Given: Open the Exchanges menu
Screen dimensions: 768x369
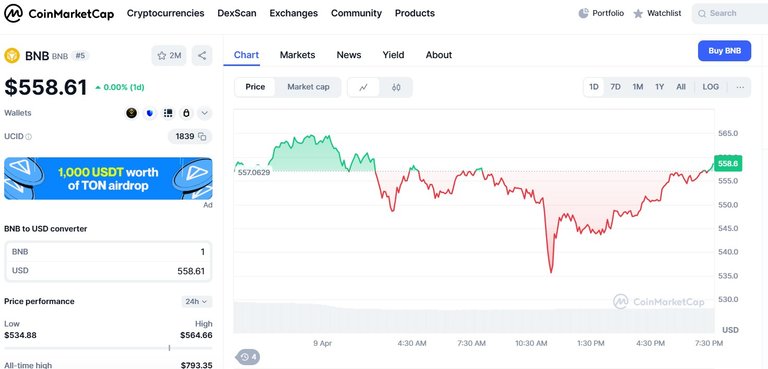Looking at the screenshot, I should click(293, 13).
